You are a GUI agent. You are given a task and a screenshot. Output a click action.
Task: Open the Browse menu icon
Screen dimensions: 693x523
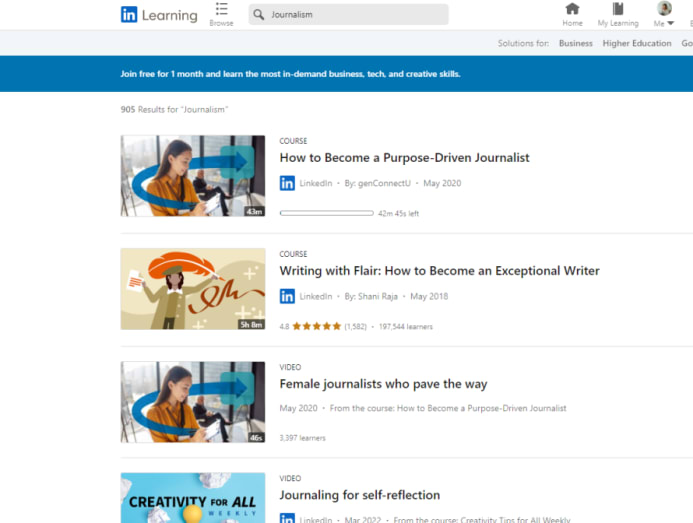point(221,9)
